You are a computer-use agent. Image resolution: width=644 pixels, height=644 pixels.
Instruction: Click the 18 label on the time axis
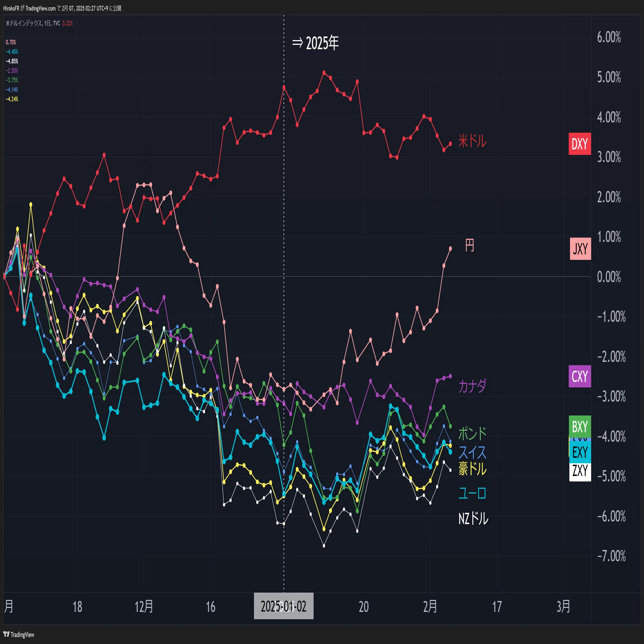(77, 607)
